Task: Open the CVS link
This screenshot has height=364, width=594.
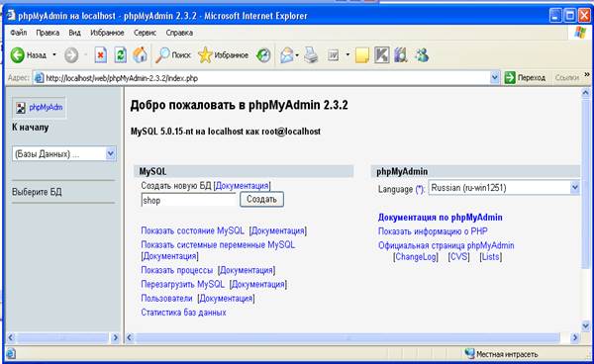Action: (x=458, y=257)
